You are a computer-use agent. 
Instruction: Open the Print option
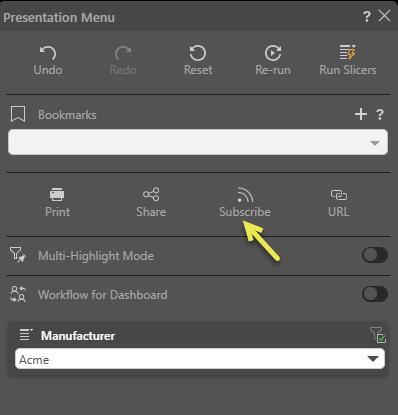point(57,194)
